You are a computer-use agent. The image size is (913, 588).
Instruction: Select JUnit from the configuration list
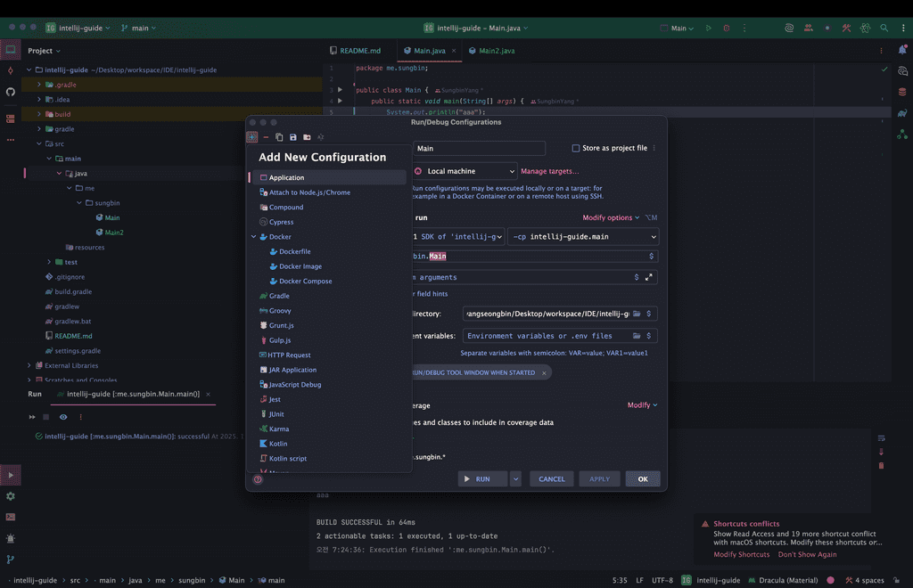(x=276, y=414)
